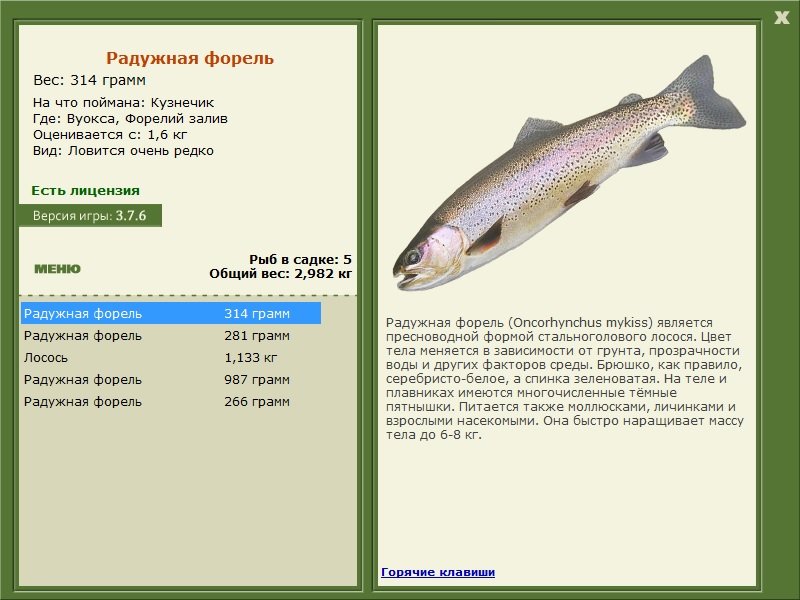Click the Общий вес: 2,982 кг total
Image resolution: width=800 pixels, height=600 pixels.
[x=281, y=274]
